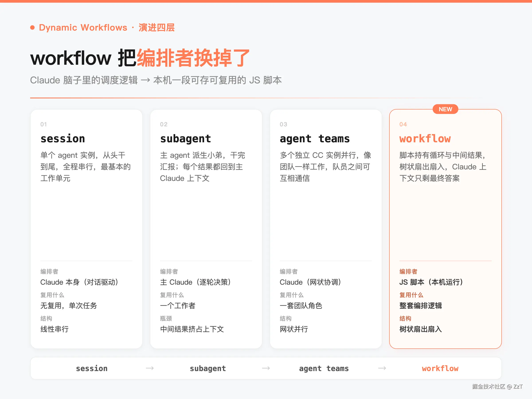Image resolution: width=532 pixels, height=399 pixels.
Task: Click the "Dynamic Workflows · 演进四层" header label
Action: [107, 28]
